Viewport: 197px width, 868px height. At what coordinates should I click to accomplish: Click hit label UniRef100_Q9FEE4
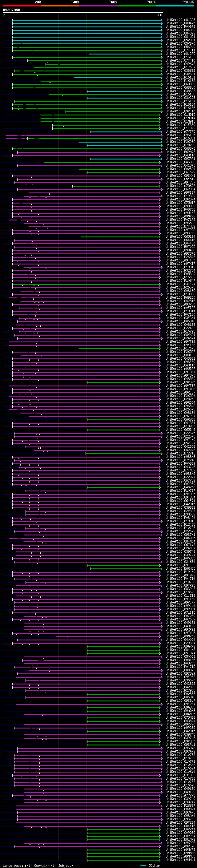coord(180,822)
